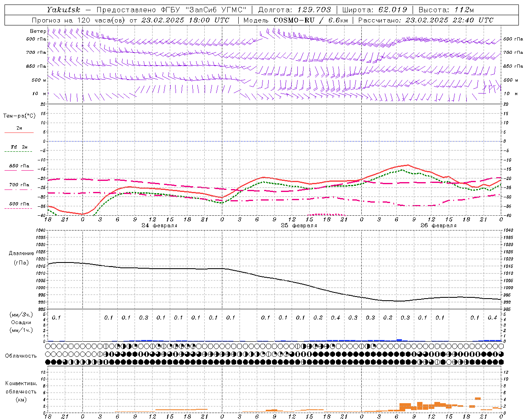Click the Облачность cloud cover label
Screen dimensions: 525x420
[x=21, y=356]
